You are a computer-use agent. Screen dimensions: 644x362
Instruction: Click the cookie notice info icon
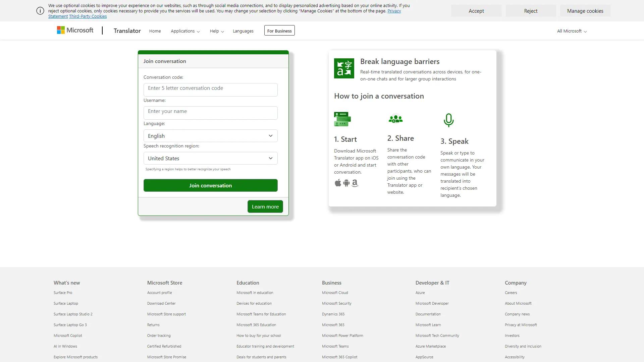(x=40, y=11)
